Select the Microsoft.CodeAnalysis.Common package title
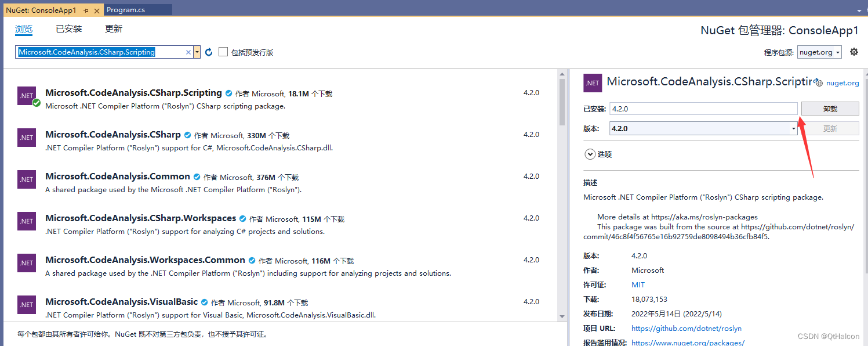The image size is (868, 346). pos(118,176)
